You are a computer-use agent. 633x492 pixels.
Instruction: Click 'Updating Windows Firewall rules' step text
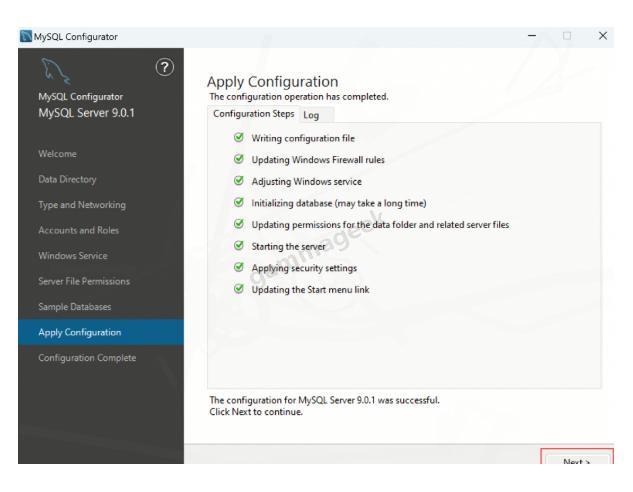(x=318, y=160)
